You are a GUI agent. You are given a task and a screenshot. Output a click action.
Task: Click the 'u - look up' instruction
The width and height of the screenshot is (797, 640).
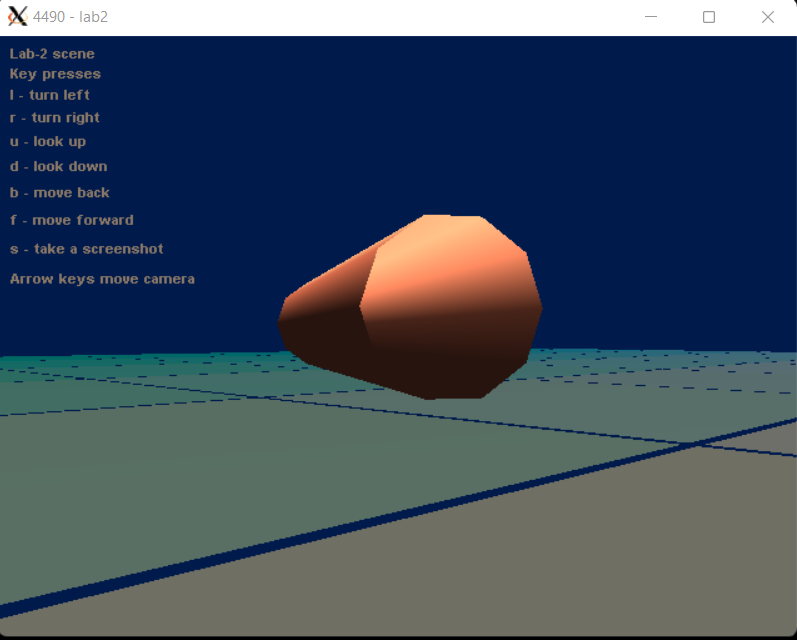tap(48, 142)
